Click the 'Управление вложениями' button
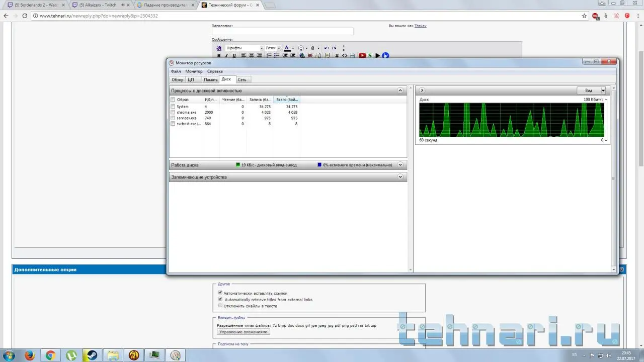This screenshot has width=644, height=362. pyautogui.click(x=244, y=332)
